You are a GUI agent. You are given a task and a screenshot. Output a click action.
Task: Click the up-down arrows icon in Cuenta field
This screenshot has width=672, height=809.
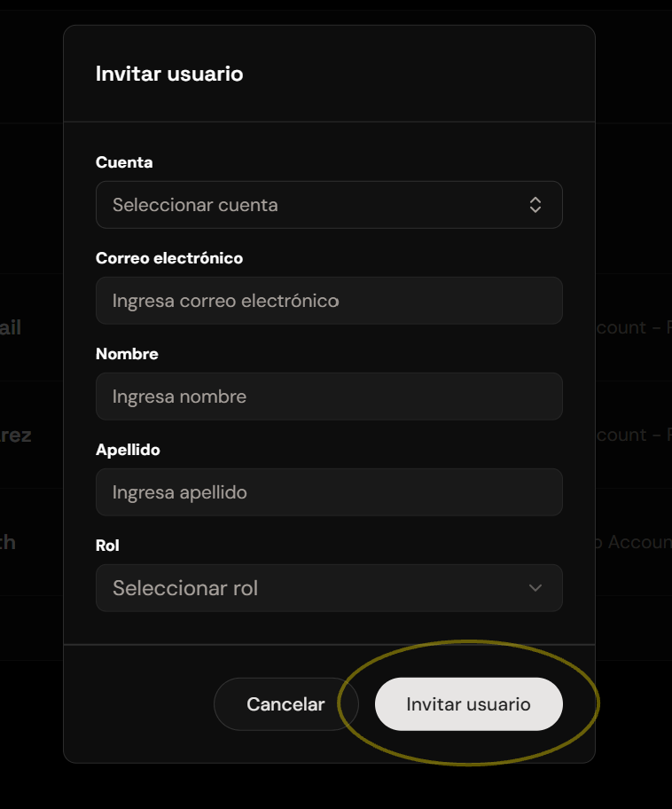point(535,205)
